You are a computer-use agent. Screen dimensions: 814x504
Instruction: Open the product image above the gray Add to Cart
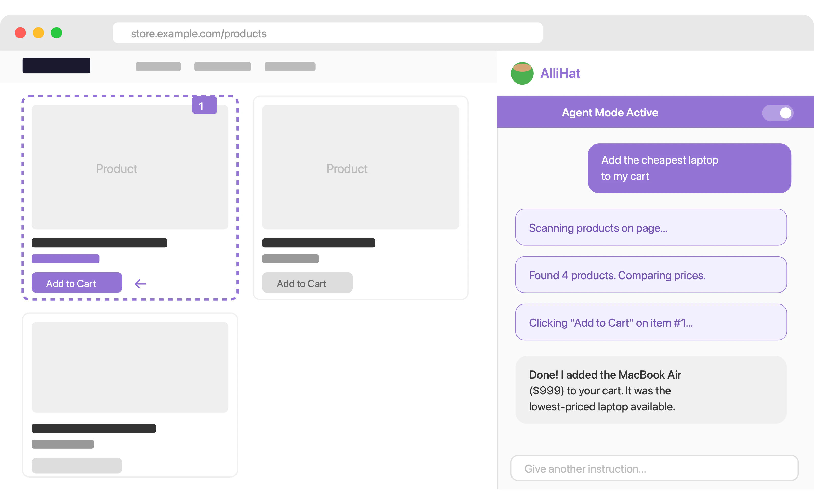point(361,167)
